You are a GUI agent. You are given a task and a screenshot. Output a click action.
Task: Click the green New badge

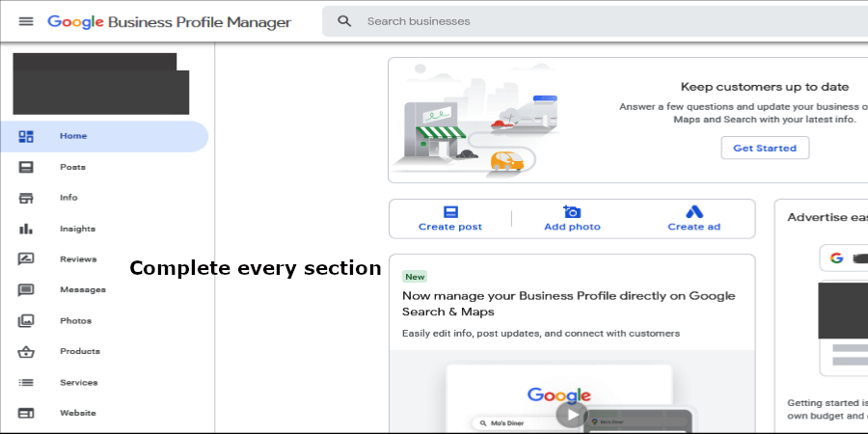point(415,277)
